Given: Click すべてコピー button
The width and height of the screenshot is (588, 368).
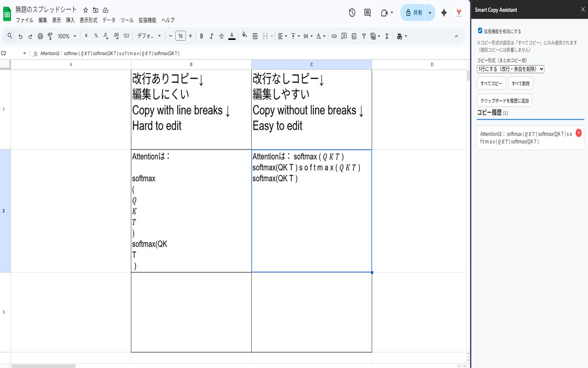Looking at the screenshot, I should pos(491,83).
